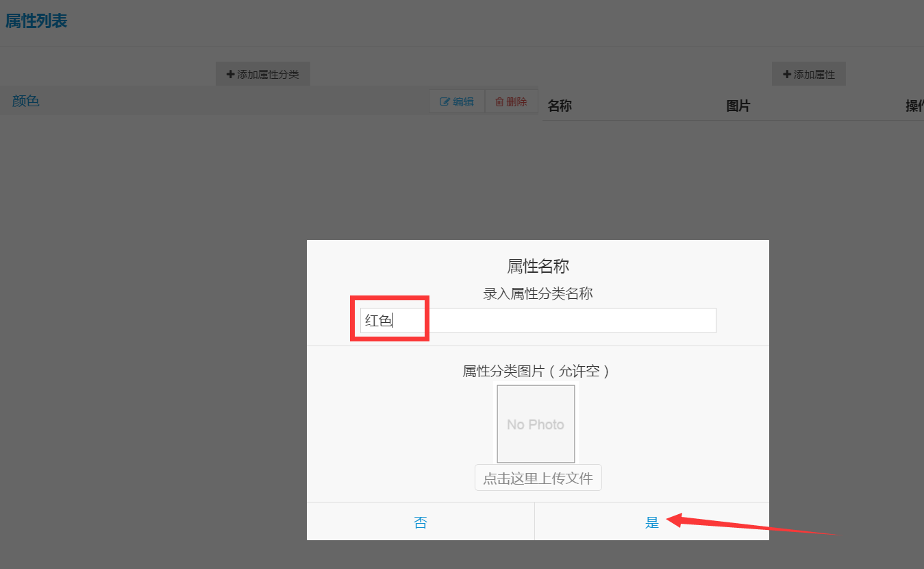Click the 属性列表 page heading
The width and height of the screenshot is (924, 569).
(x=36, y=21)
